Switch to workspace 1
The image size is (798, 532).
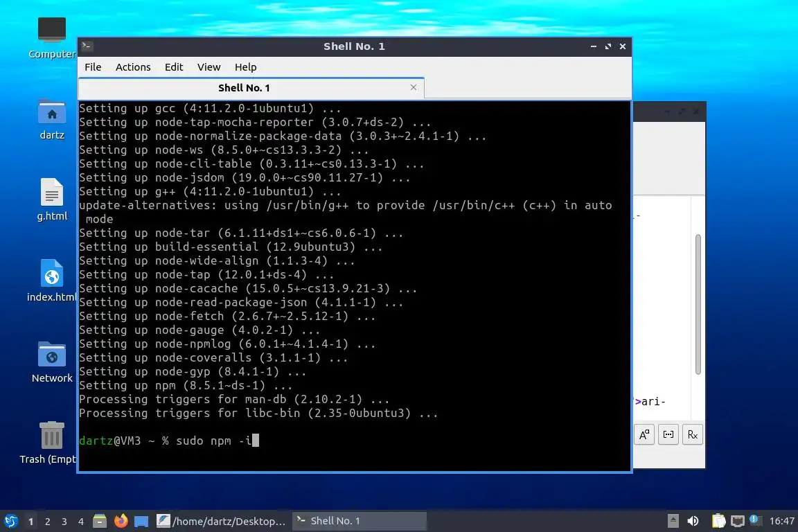click(31, 522)
